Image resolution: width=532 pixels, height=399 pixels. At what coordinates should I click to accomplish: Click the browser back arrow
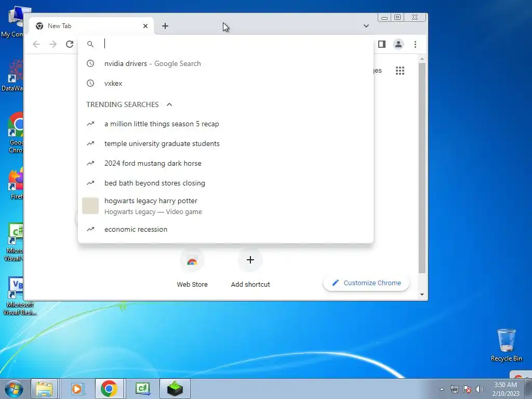(36, 44)
